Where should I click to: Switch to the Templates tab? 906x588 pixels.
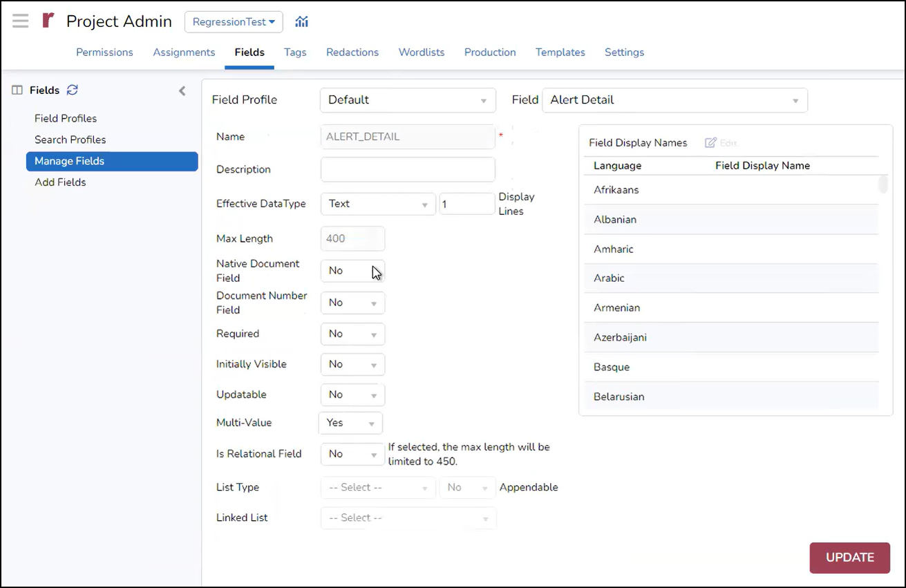(560, 53)
